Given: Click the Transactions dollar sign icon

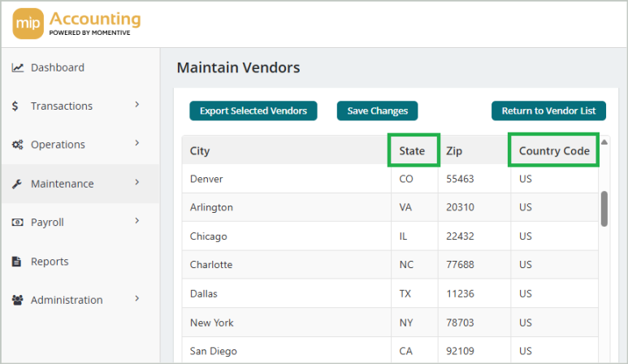Looking at the screenshot, I should point(16,106).
